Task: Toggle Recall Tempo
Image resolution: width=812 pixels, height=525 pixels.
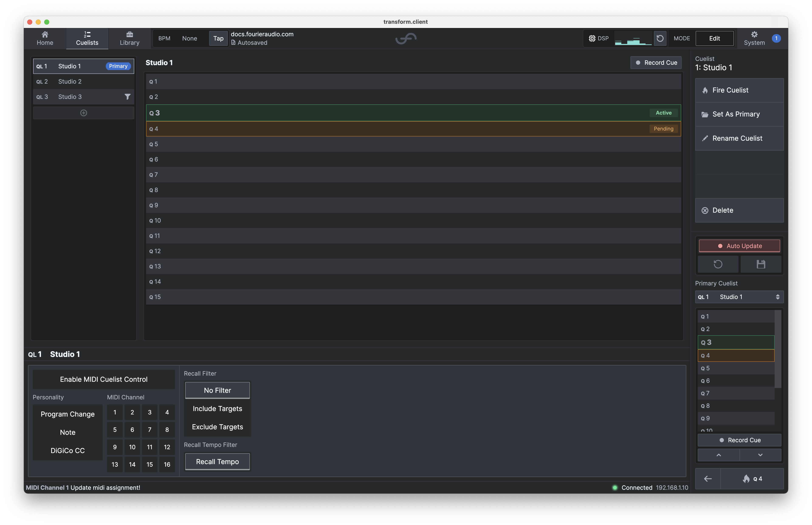Action: click(217, 462)
